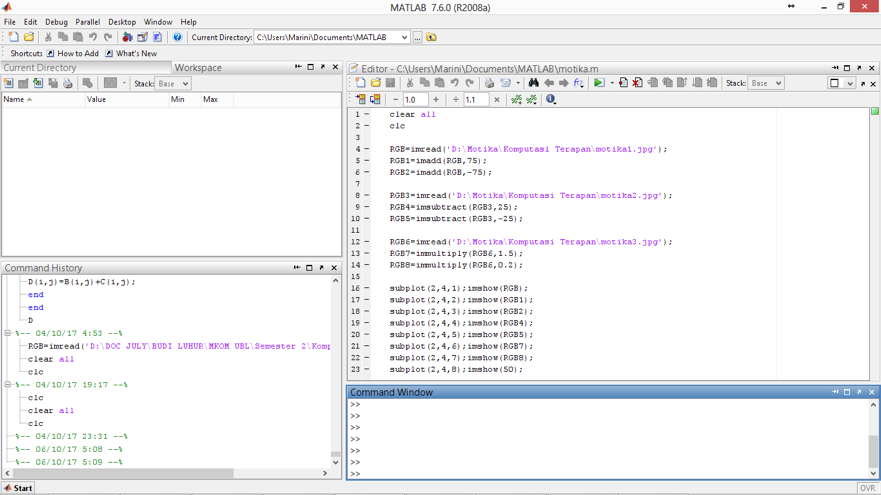Screen dimensions: 881x495
Task: Evaluate cell and advance icon
Action: pyautogui.click(x=375, y=99)
